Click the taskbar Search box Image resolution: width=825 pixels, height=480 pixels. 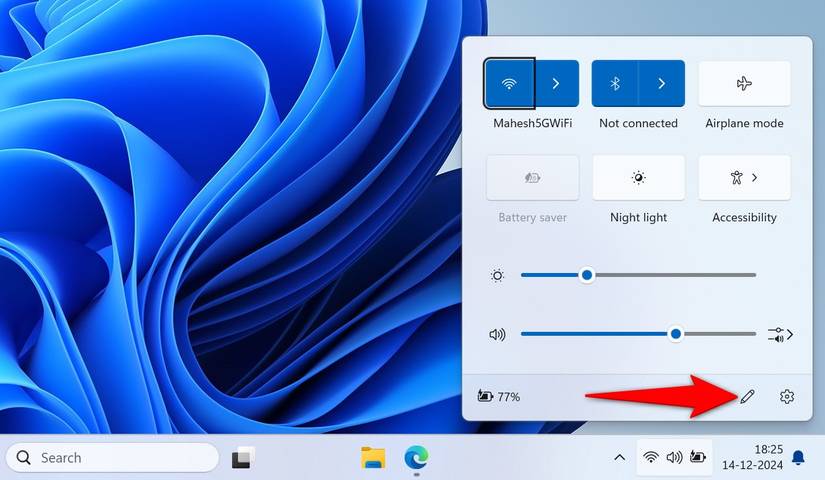click(x=112, y=457)
